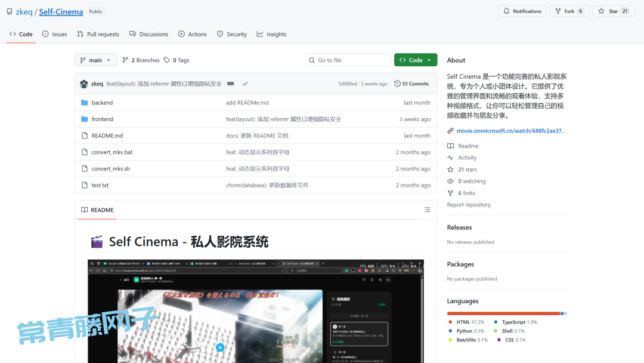The height and width of the screenshot is (363, 644).
Task: Expand commit message ellipsis button
Action: [x=231, y=84]
